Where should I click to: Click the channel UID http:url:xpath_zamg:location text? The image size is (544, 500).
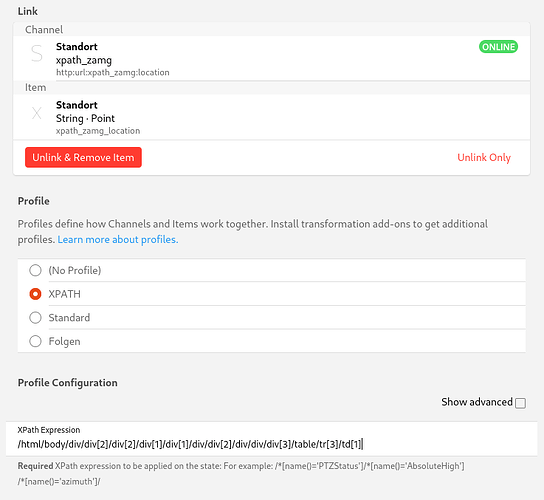[x=113, y=73]
